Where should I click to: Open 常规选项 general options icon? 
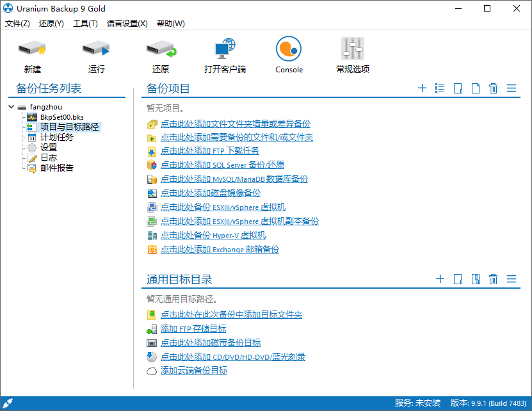coord(352,51)
